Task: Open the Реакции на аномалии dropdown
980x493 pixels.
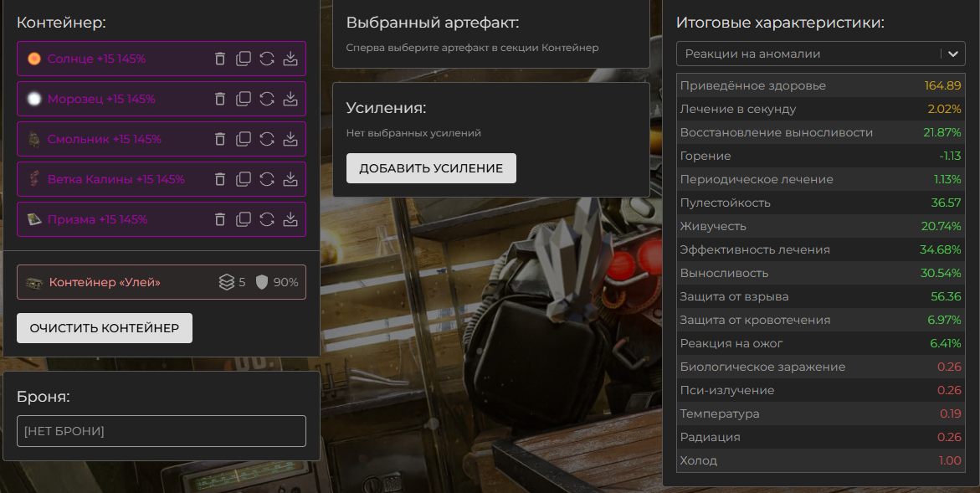Action: (x=821, y=54)
